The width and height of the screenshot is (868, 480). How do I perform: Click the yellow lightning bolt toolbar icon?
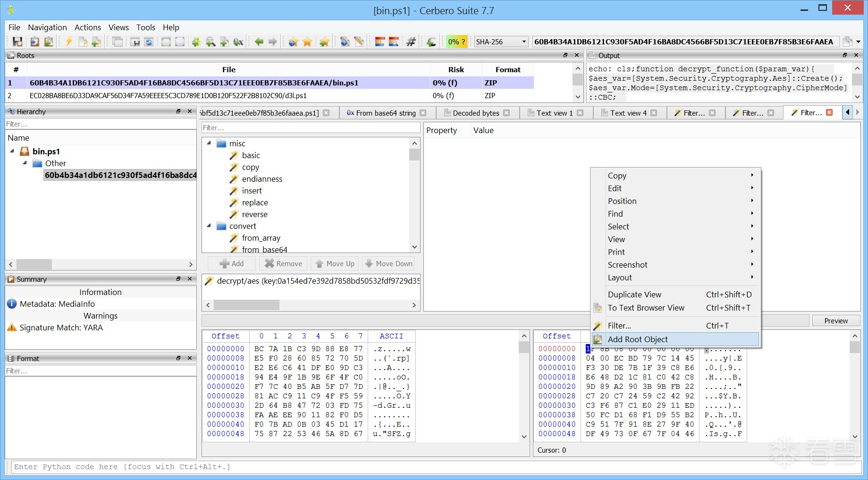point(69,42)
